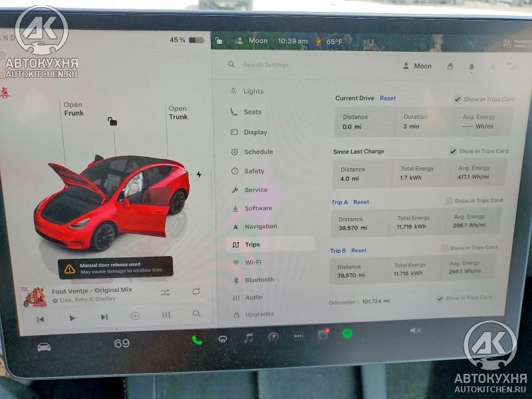Uncheck Current Drive Show in Trips Card
This screenshot has height=399, width=532.
click(458, 99)
